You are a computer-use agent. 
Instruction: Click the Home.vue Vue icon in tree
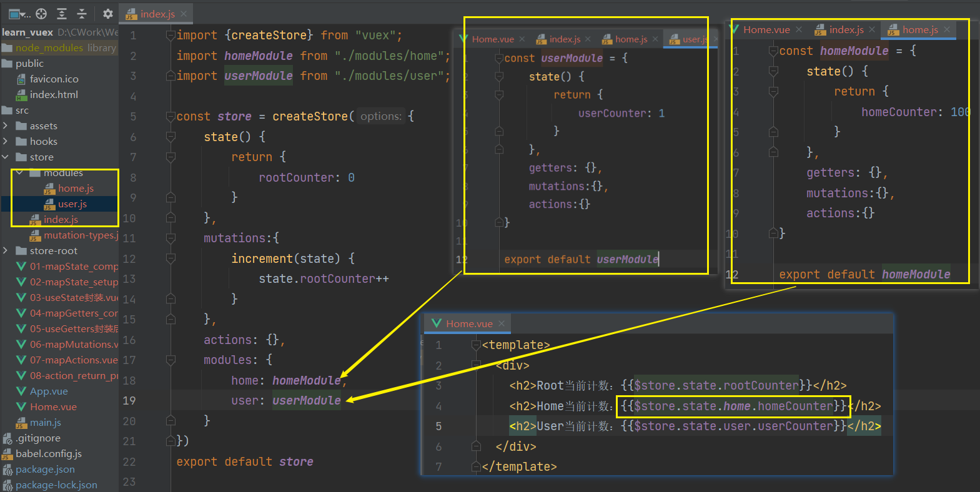pyautogui.click(x=21, y=407)
